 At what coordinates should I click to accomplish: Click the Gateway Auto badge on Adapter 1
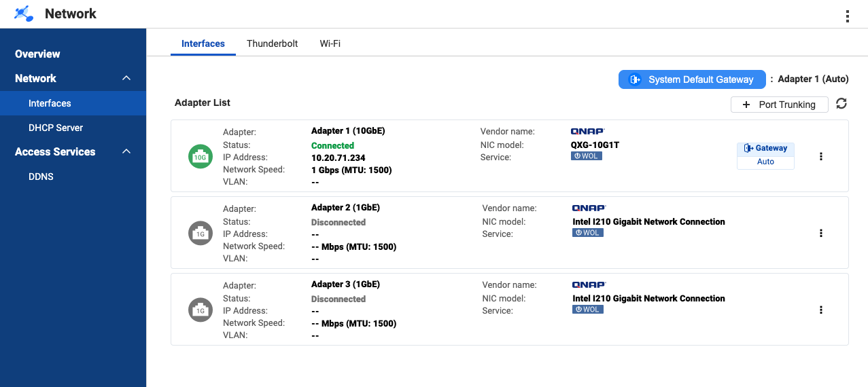(x=765, y=155)
